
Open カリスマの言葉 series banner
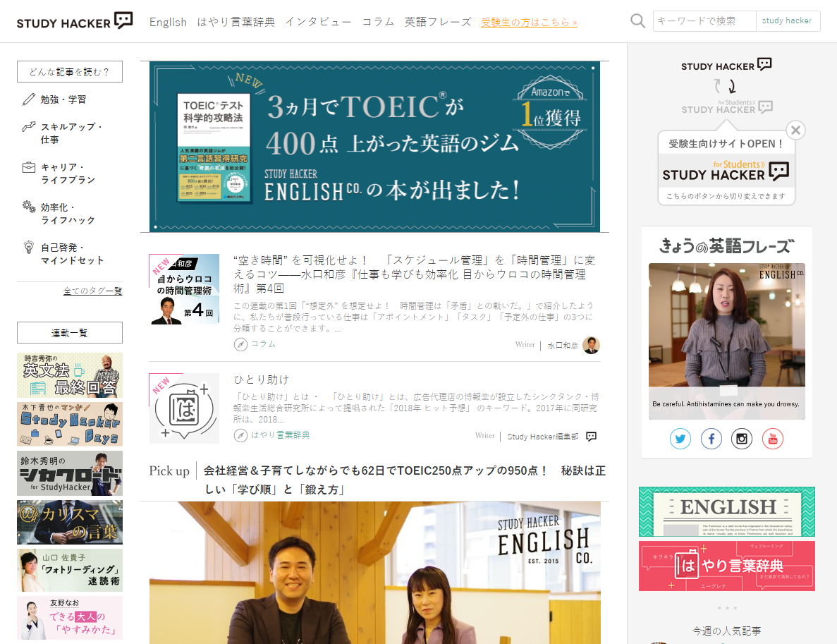69,522
